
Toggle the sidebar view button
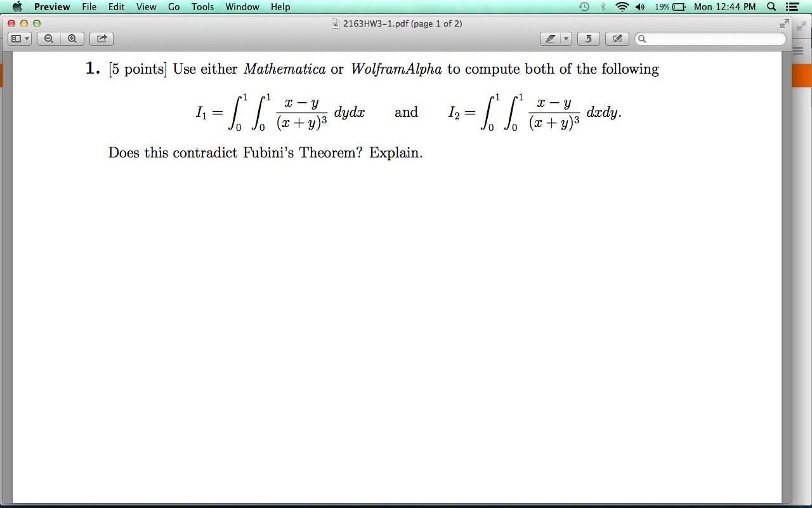(16, 38)
